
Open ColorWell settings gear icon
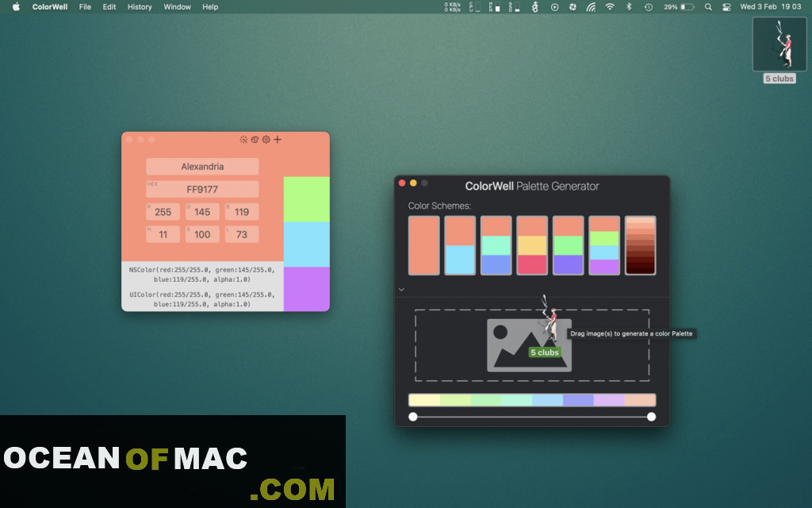(x=266, y=140)
